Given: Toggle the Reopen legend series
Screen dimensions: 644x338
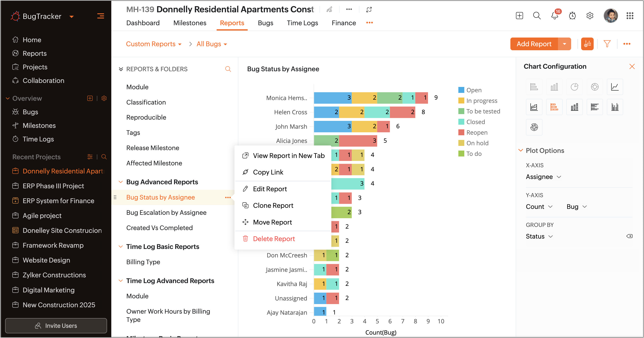Looking at the screenshot, I should click(476, 132).
